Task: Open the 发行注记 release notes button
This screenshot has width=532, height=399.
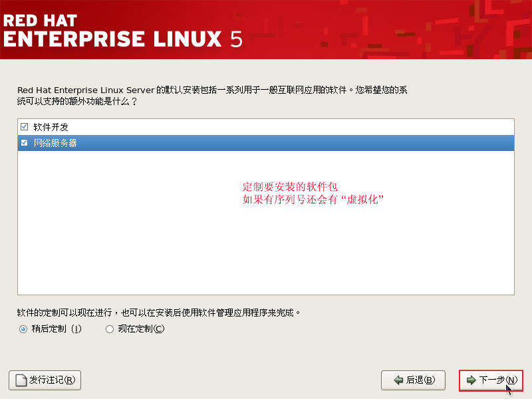Action: coord(45,380)
